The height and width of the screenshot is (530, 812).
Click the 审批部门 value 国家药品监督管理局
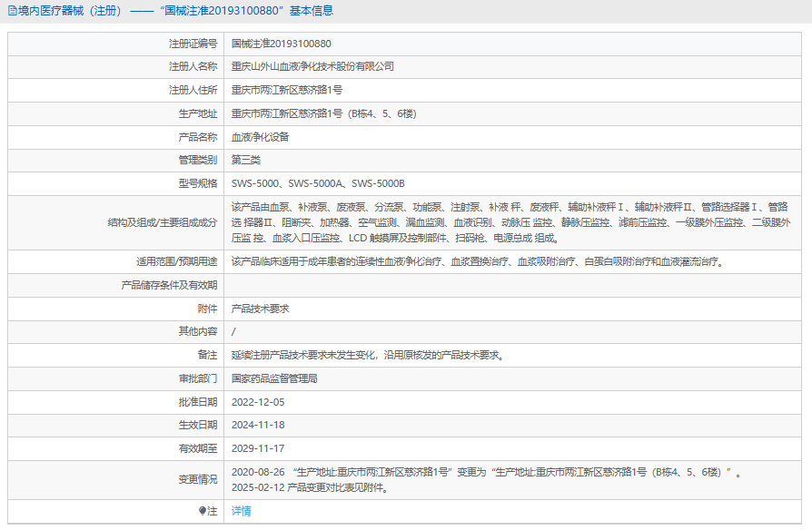[x=274, y=378]
